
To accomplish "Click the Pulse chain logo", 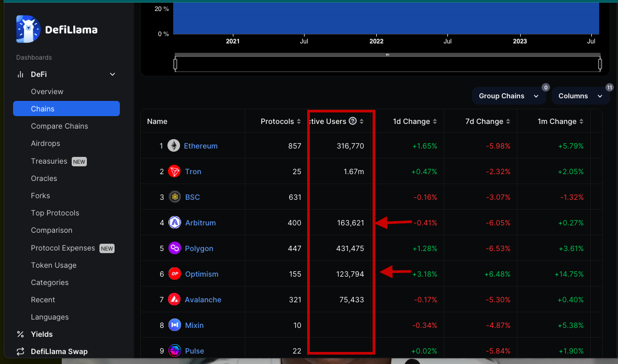I will 175,350.
